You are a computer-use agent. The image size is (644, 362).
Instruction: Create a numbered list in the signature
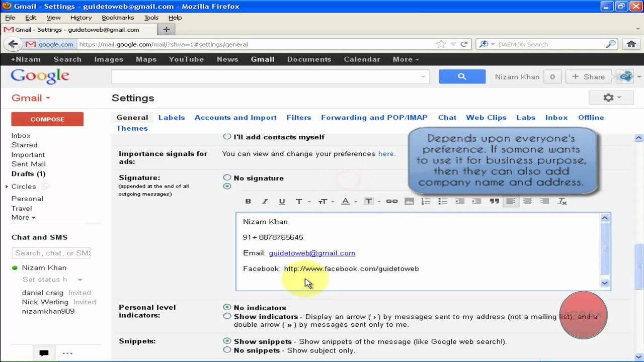pyautogui.click(x=426, y=201)
